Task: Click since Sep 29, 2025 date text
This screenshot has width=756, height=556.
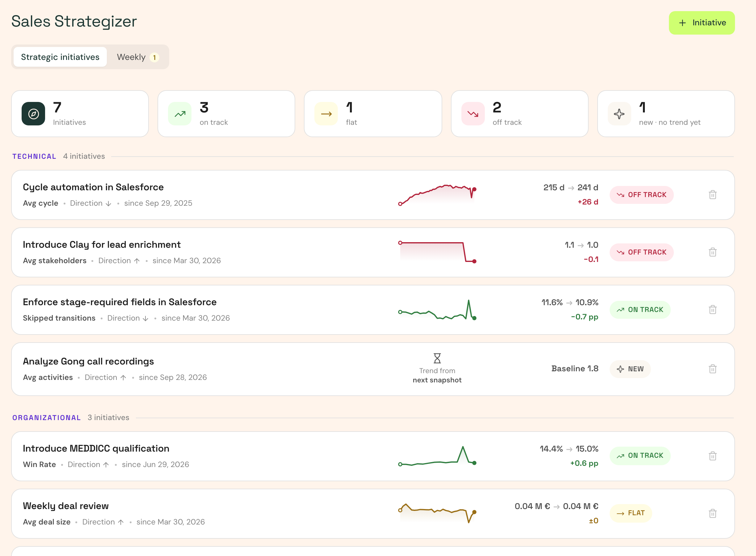Action: [158, 203]
